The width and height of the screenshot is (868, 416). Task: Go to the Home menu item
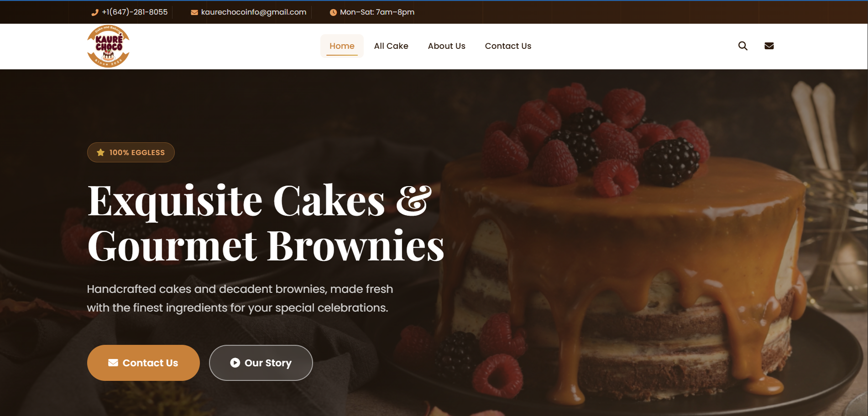(342, 46)
